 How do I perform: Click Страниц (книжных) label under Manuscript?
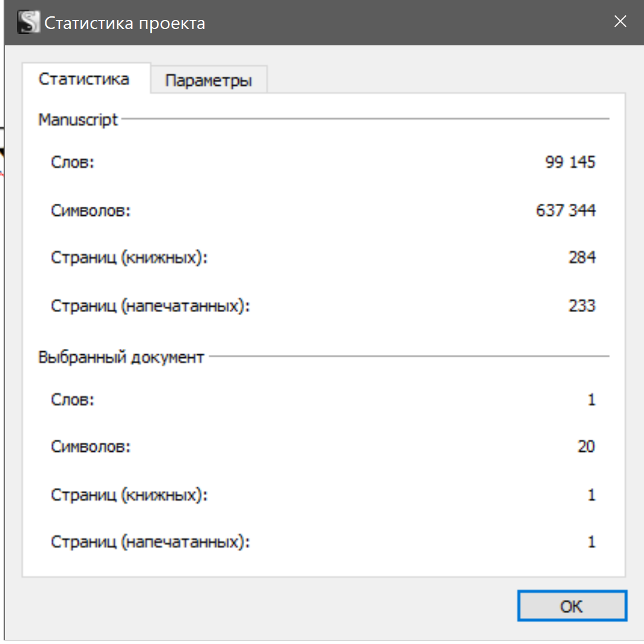point(129,258)
